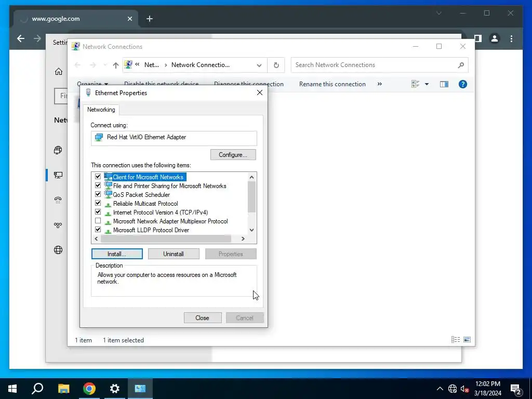532x399 pixels.
Task: Switch to large icons view in status bar
Action: coord(467,340)
